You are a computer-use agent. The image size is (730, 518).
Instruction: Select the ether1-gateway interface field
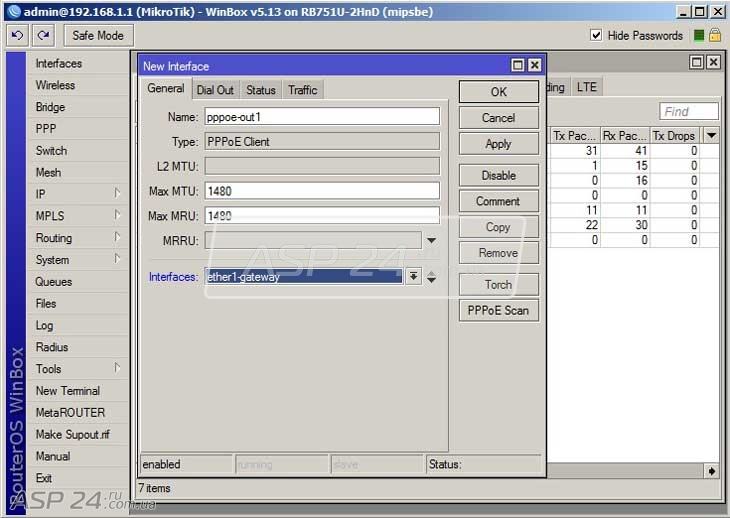coord(305,276)
